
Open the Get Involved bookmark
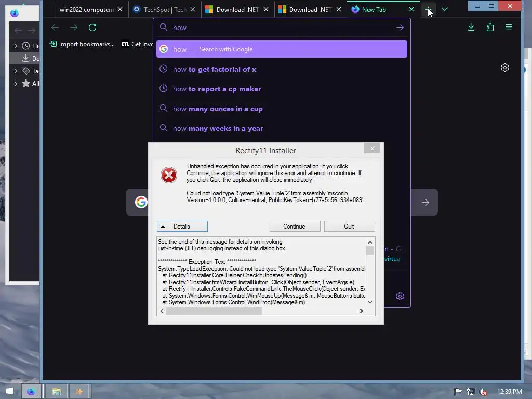coord(137,44)
